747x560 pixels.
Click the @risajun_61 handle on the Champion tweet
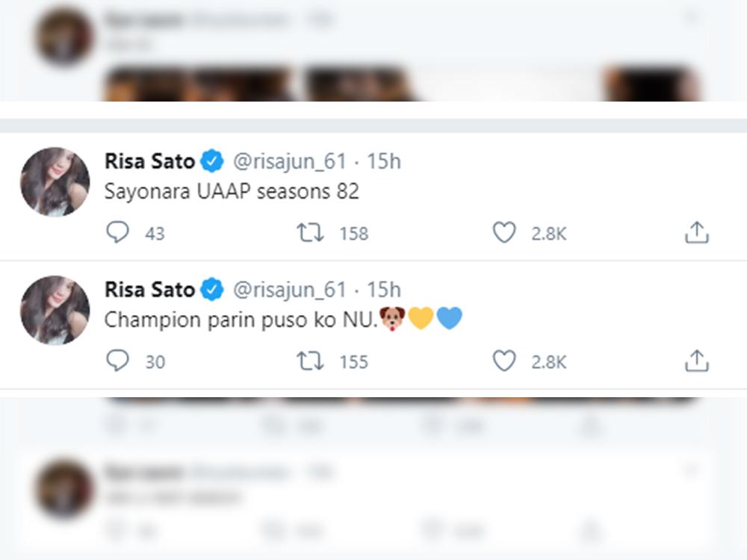click(290, 289)
